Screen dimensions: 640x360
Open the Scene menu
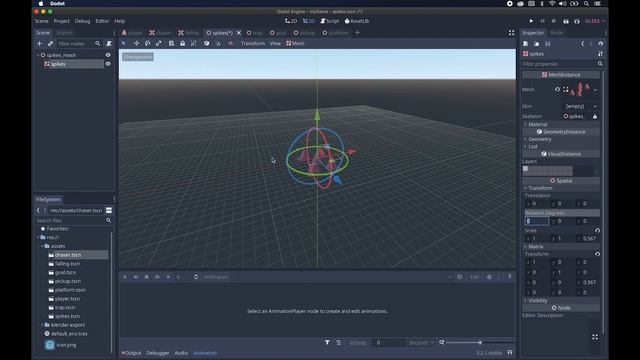point(41,21)
